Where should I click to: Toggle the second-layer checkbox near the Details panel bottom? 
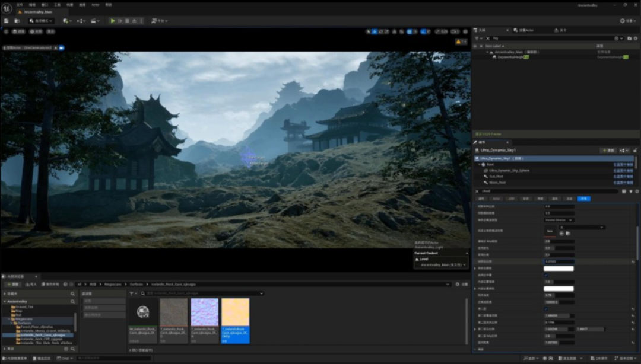tap(546, 309)
